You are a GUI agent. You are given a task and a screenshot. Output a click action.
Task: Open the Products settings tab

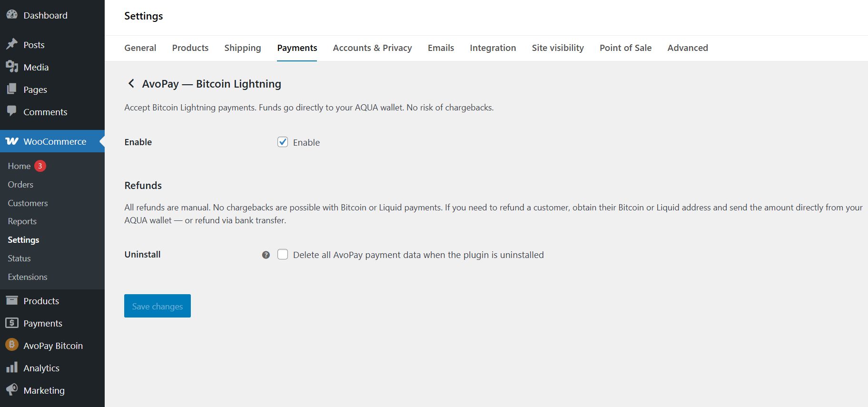[190, 48]
